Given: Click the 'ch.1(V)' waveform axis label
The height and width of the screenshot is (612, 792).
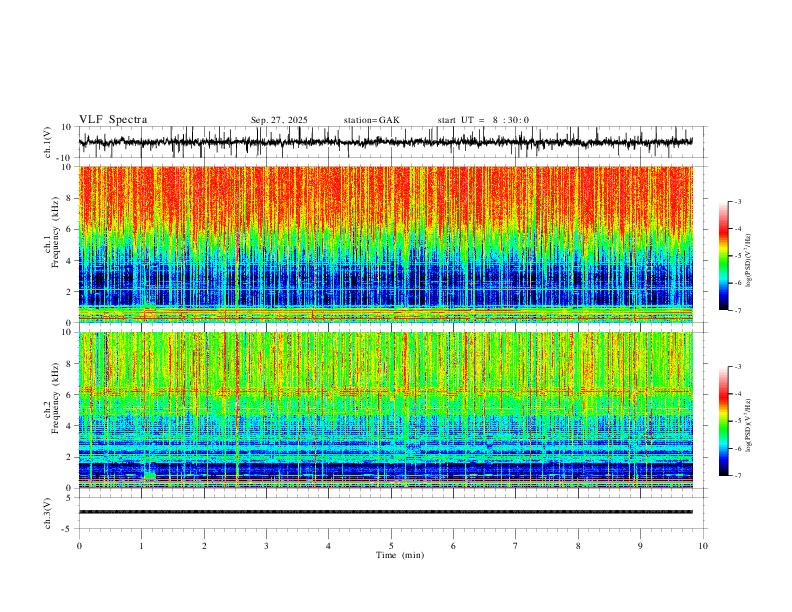Looking at the screenshot, I should coord(48,142).
